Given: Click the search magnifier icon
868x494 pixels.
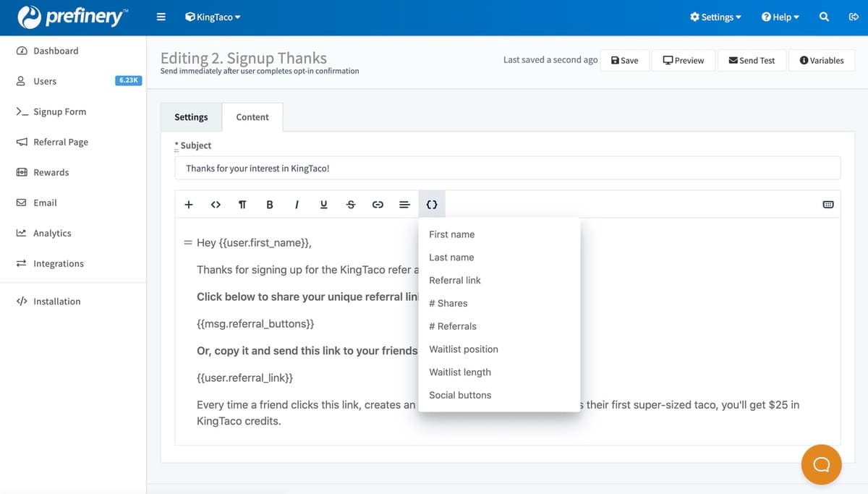Looking at the screenshot, I should (x=824, y=17).
